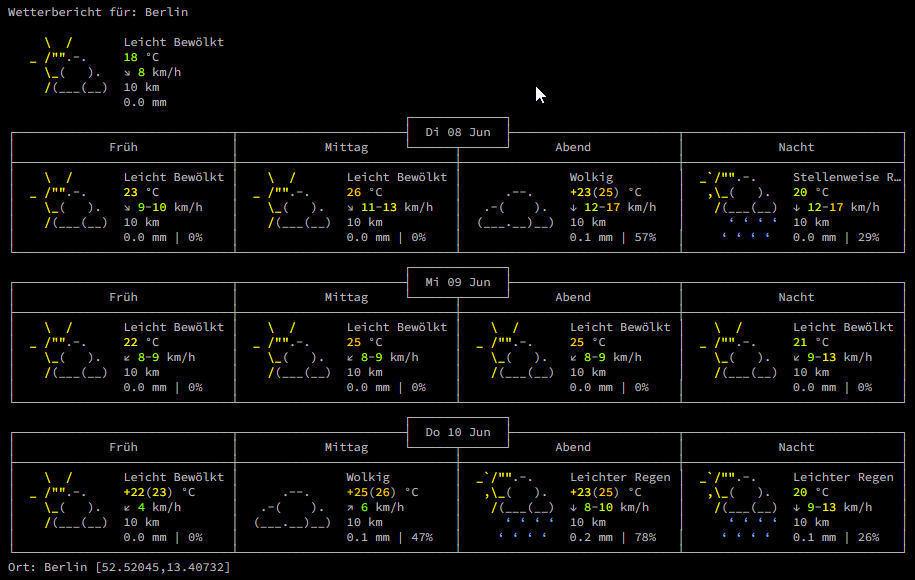Click the cloud icon for Do 10 Jun Mittag

pos(292,508)
